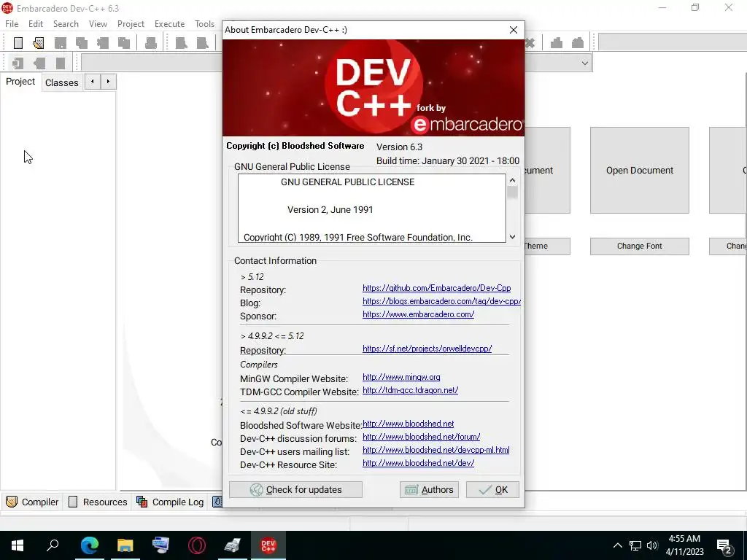This screenshot has height=560, width=747.
Task: Click the greyed Save All toolbar icon
Action: pos(82,43)
